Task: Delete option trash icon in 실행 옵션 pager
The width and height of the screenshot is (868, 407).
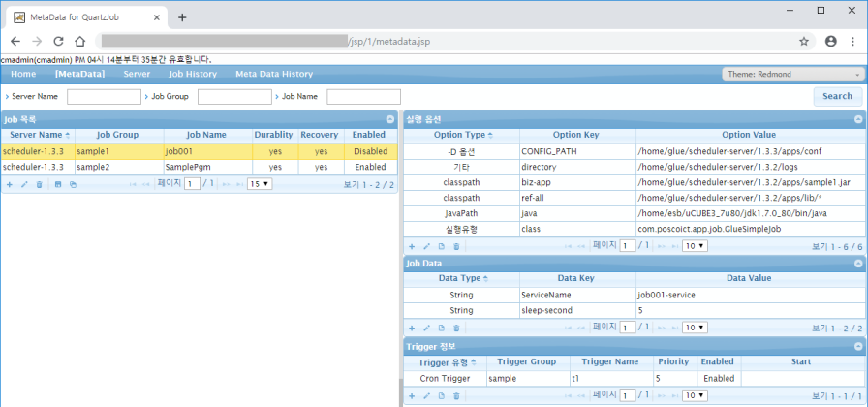Action: 456,246
